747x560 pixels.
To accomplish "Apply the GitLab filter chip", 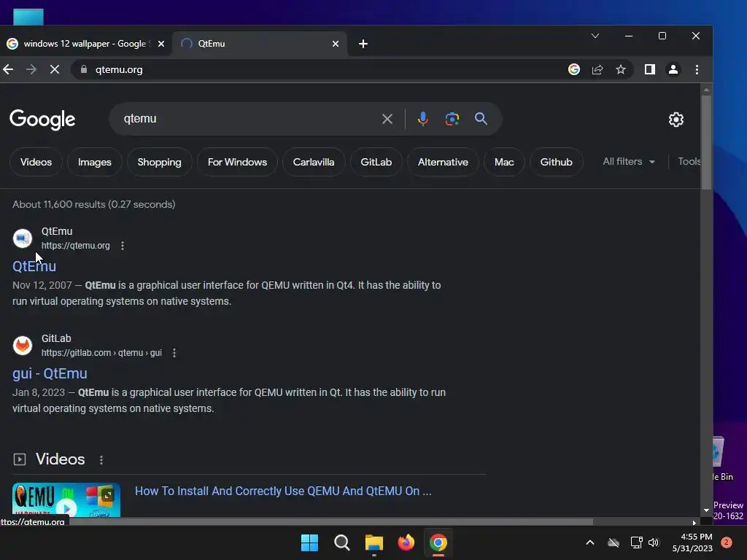I will pyautogui.click(x=376, y=162).
